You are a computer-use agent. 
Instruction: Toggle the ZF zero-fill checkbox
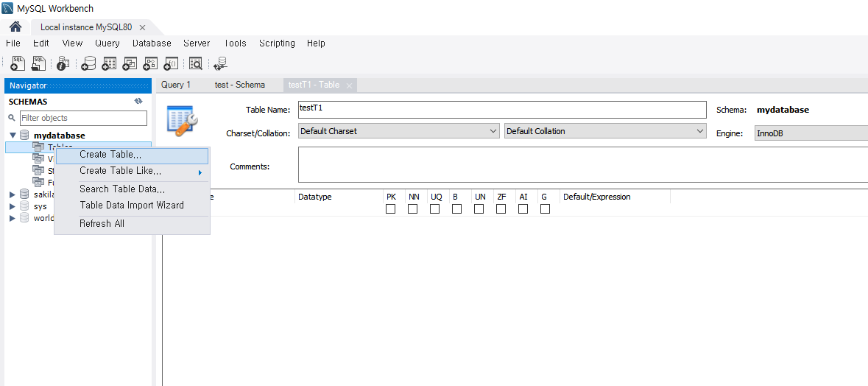[x=501, y=208]
